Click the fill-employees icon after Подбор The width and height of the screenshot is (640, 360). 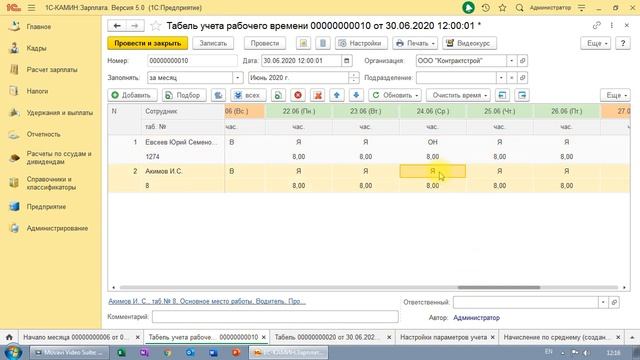pos(218,95)
